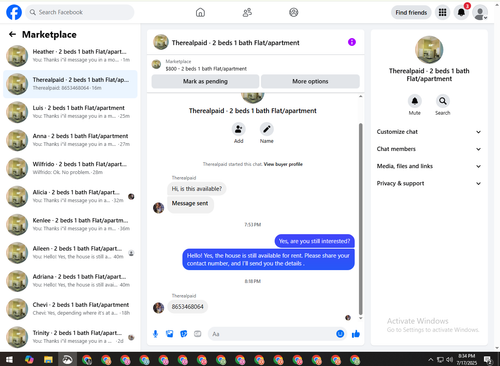
Task: Open the Alicia conversation
Action: point(70,196)
